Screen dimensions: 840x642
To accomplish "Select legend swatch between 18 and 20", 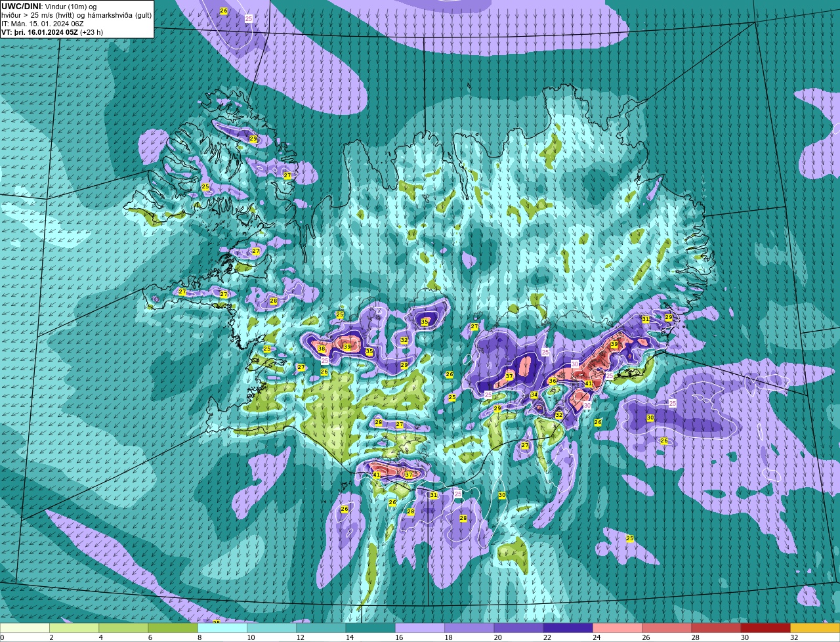I will coord(469,628).
